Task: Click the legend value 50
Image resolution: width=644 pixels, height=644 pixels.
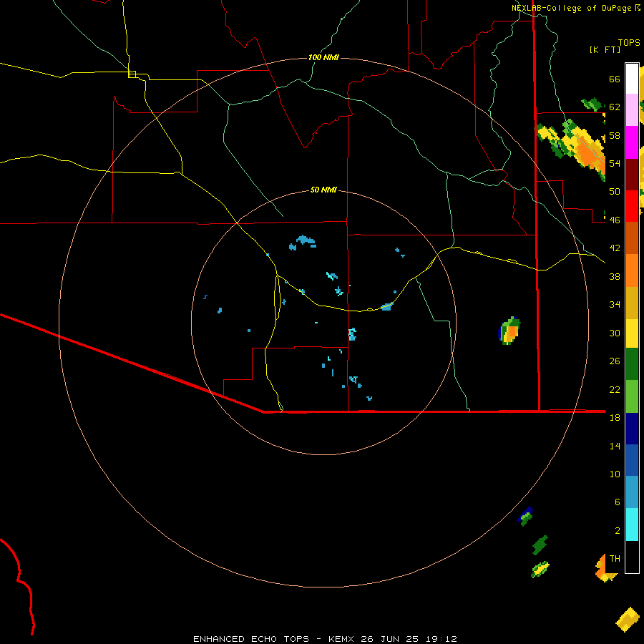Action: click(x=615, y=192)
